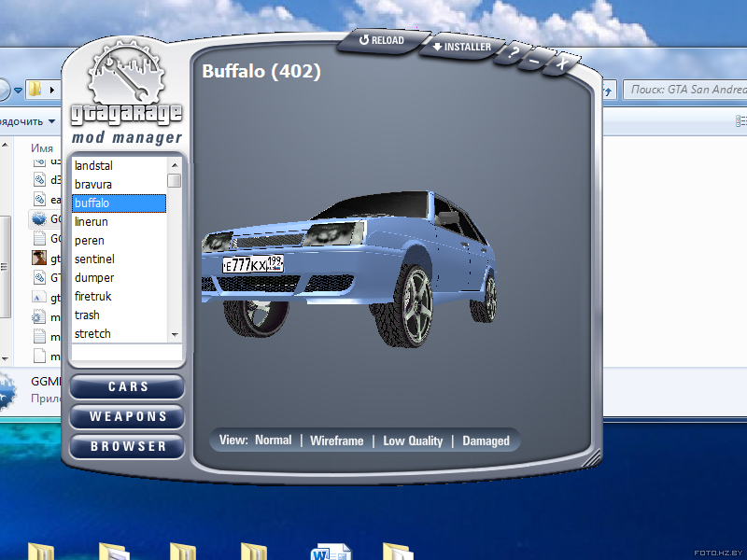Screen dimensions: 747x560
Task: Select linerun in the vehicle list
Action: tap(120, 222)
